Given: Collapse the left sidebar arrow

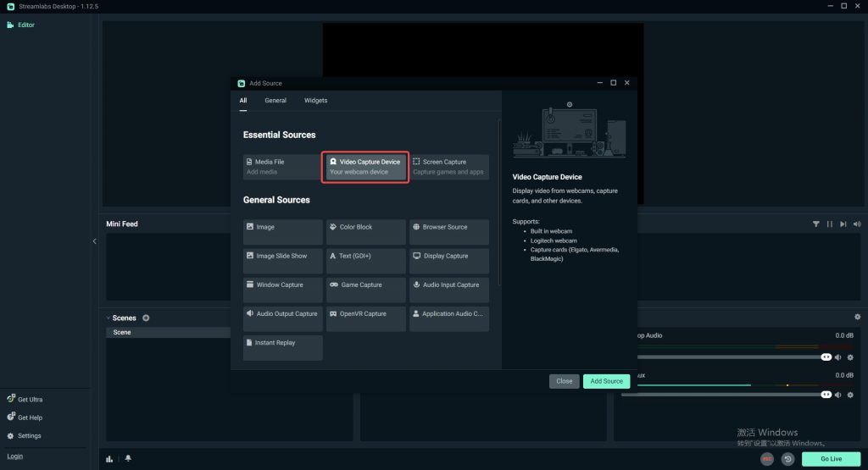Looking at the screenshot, I should [x=95, y=241].
